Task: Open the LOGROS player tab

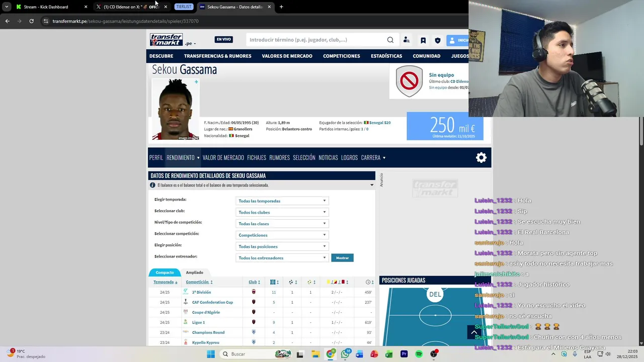Action: (x=349, y=157)
